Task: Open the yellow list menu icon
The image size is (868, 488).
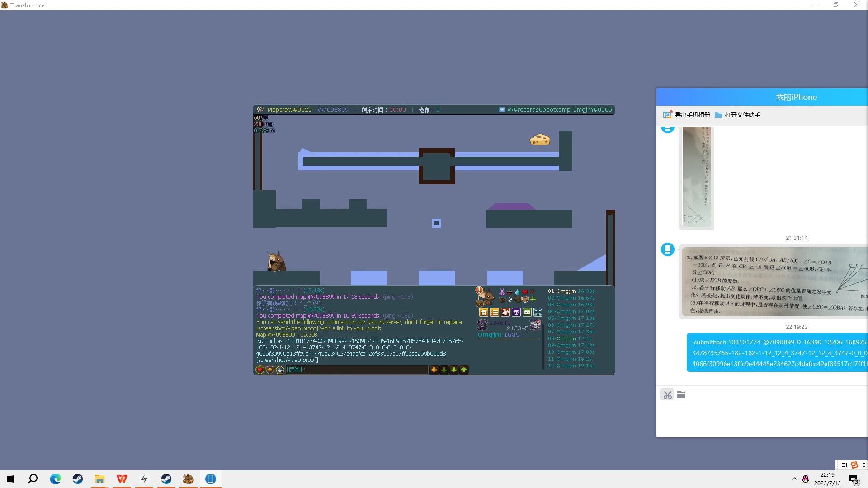Action: point(495,312)
